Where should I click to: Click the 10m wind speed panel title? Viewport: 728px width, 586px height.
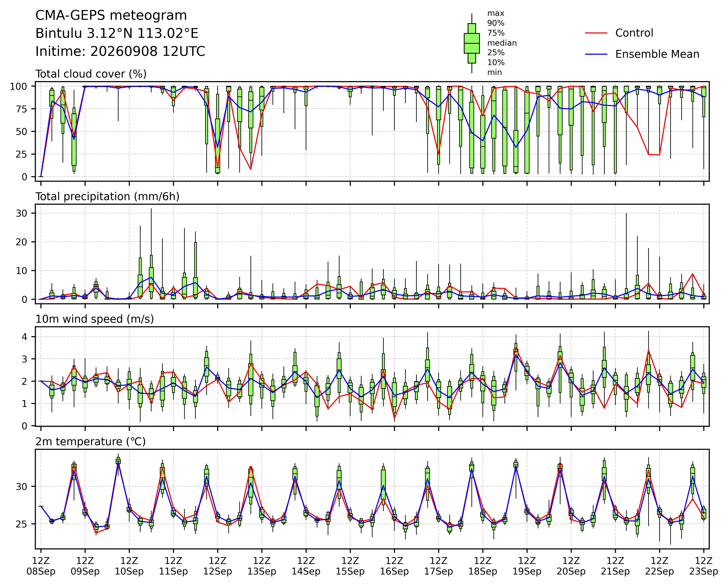coord(95,319)
